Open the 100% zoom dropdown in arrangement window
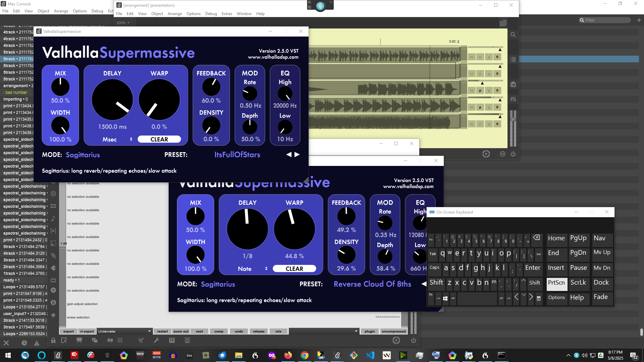The image size is (644, 362). pyautogui.click(x=123, y=23)
